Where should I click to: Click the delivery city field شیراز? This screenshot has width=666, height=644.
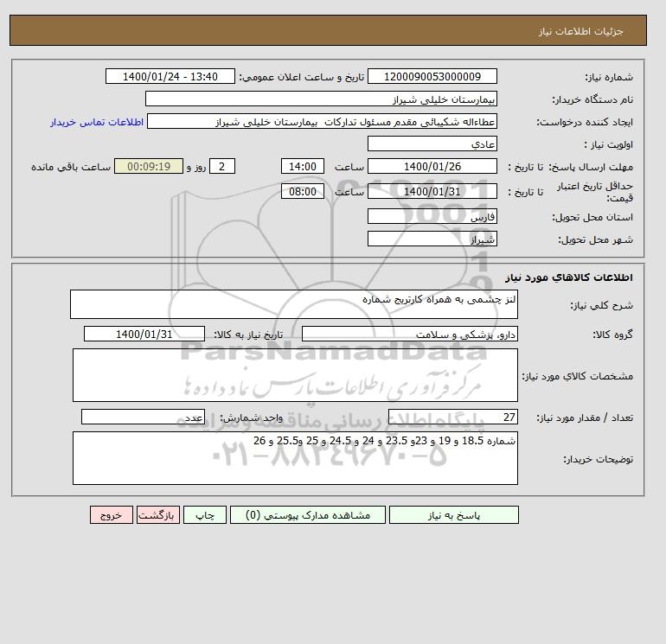432,239
